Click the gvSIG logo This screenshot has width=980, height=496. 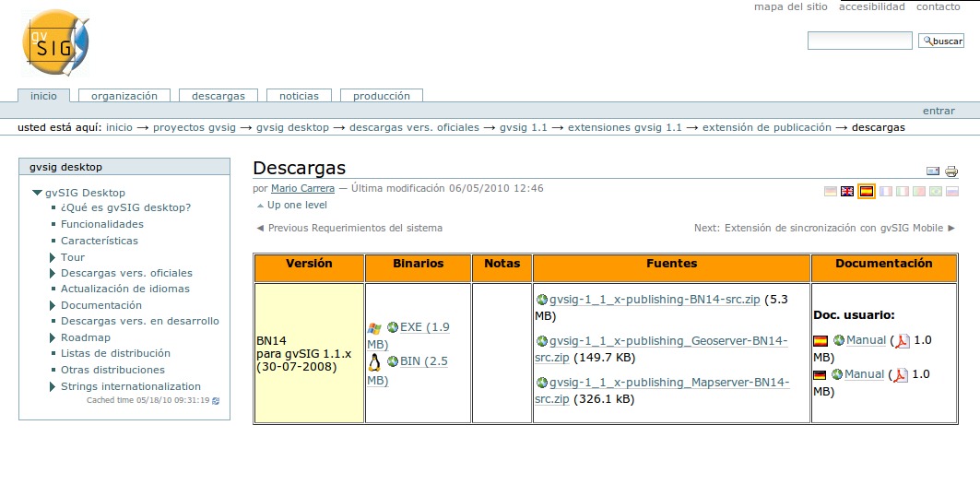click(55, 43)
